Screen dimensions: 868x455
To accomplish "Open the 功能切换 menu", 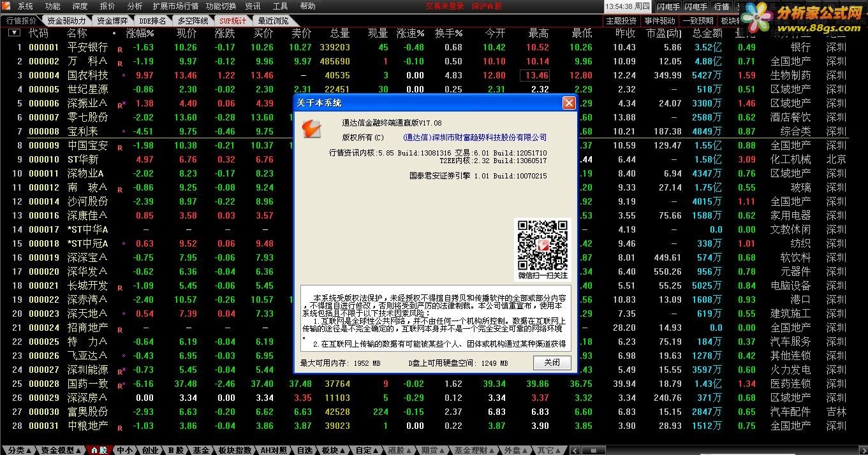I will (221, 6).
